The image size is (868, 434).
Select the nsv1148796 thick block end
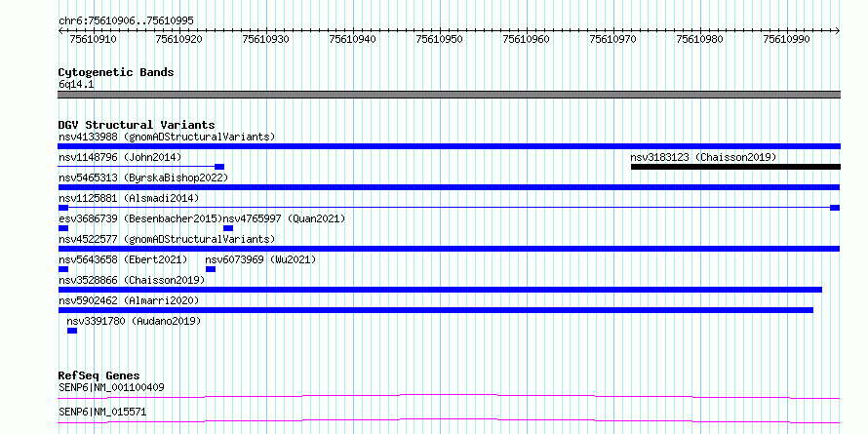tap(219, 167)
